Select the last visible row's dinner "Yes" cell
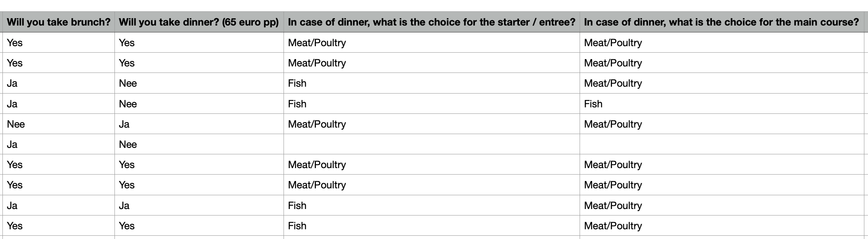This screenshot has height=239, width=868. [127, 226]
